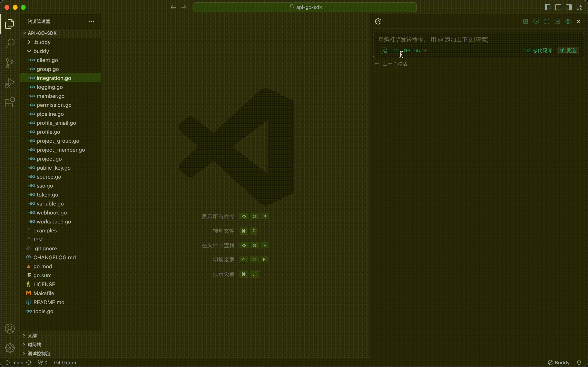Open Buddy chat settings via hexagon icon
The image size is (588, 367).
tap(568, 21)
